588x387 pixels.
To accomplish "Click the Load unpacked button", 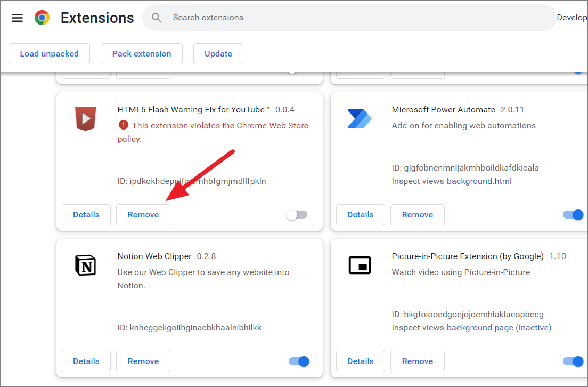I will click(x=49, y=54).
